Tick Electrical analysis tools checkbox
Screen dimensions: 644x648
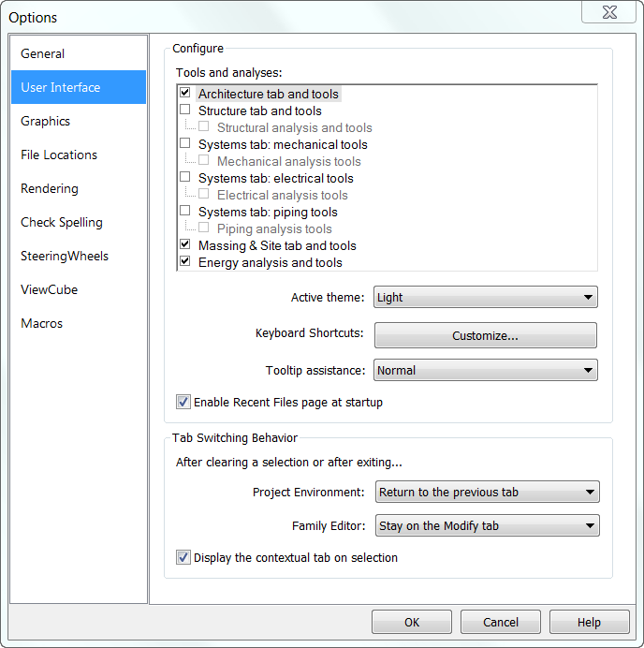[203, 194]
